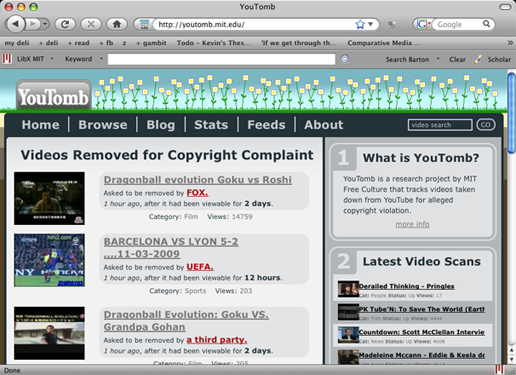Open the LibX MIT dropdown menu
Viewport: 516px width, 375px height.
point(35,59)
